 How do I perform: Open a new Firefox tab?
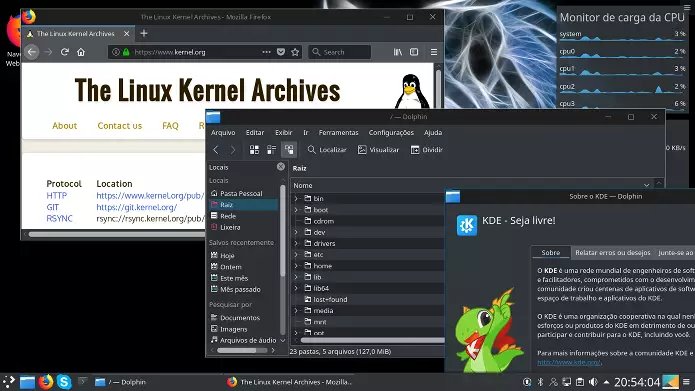click(144, 34)
